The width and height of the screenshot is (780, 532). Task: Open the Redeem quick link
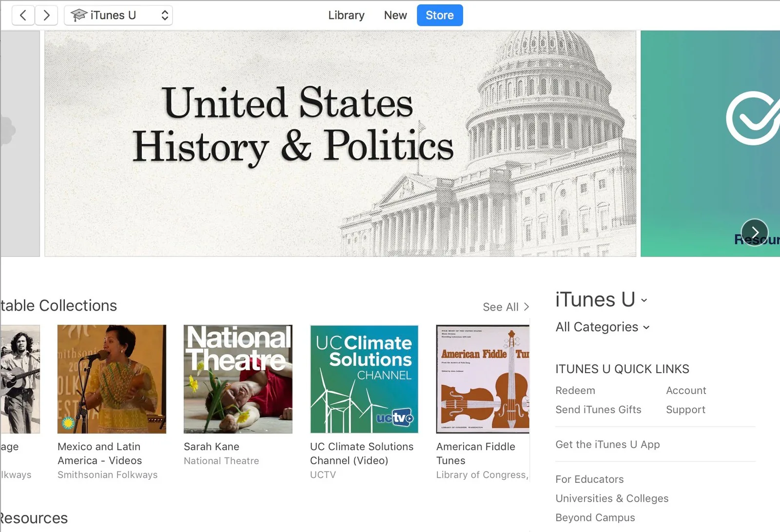[x=575, y=391]
